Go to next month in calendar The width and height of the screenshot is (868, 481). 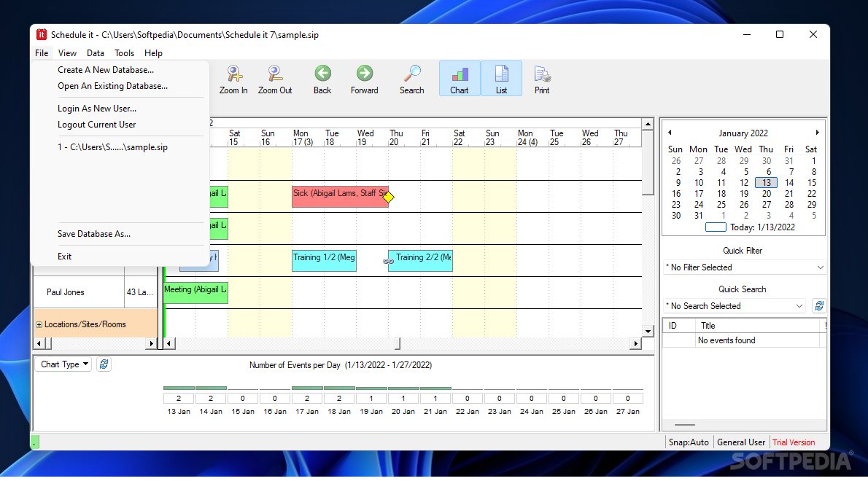pos(817,133)
